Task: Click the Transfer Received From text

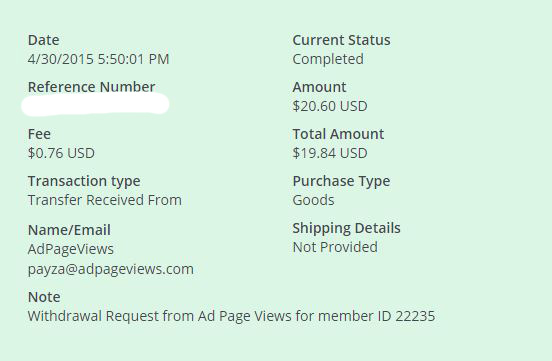Action: (x=105, y=200)
